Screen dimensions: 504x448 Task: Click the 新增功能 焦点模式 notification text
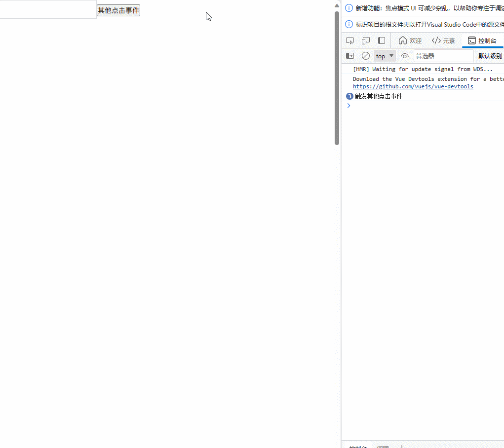coord(429,8)
